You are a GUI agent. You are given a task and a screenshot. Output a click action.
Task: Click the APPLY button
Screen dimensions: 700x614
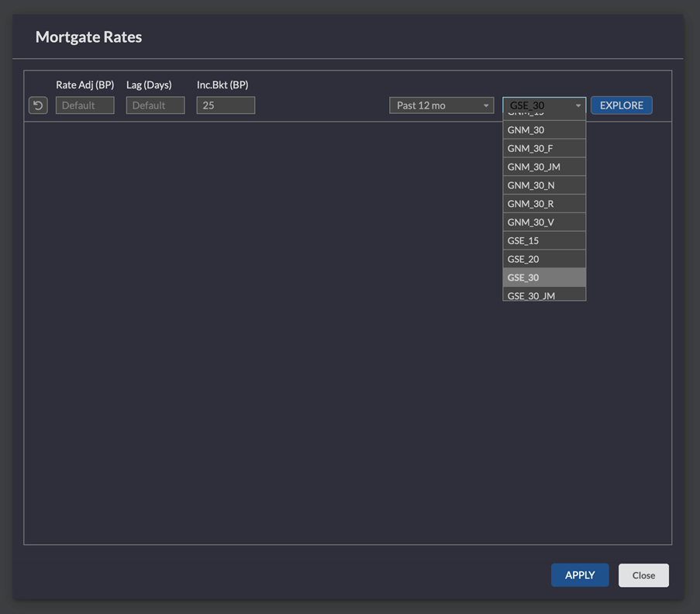[x=579, y=575]
